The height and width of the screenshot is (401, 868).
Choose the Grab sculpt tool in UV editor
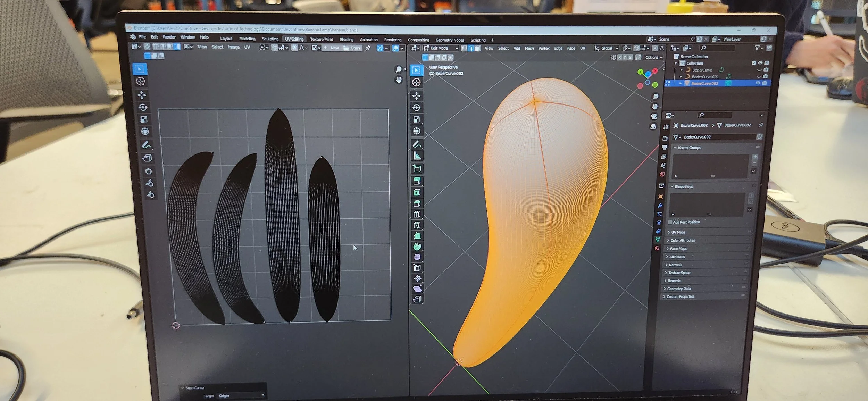coord(148,171)
